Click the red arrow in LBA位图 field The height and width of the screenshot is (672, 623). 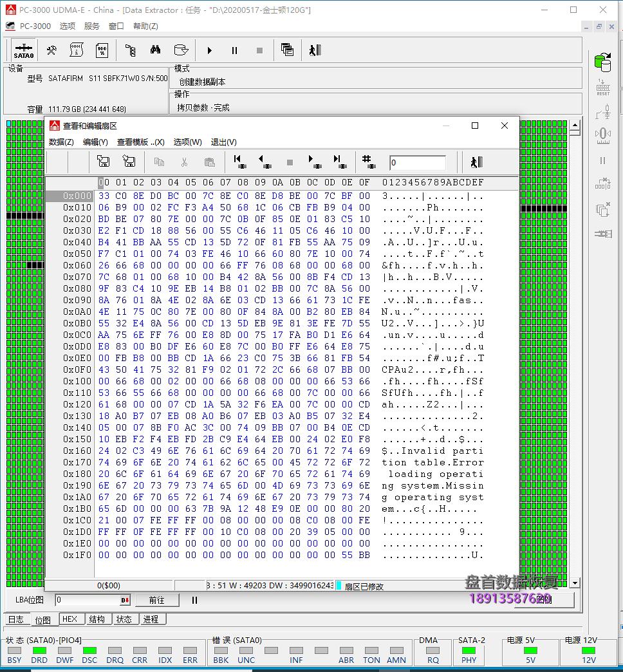click(x=125, y=600)
